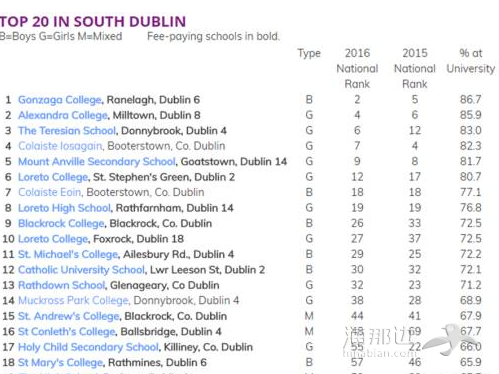Image resolution: width=499 pixels, height=374 pixels.
Task: Open the Alexandra College link
Action: click(x=63, y=115)
